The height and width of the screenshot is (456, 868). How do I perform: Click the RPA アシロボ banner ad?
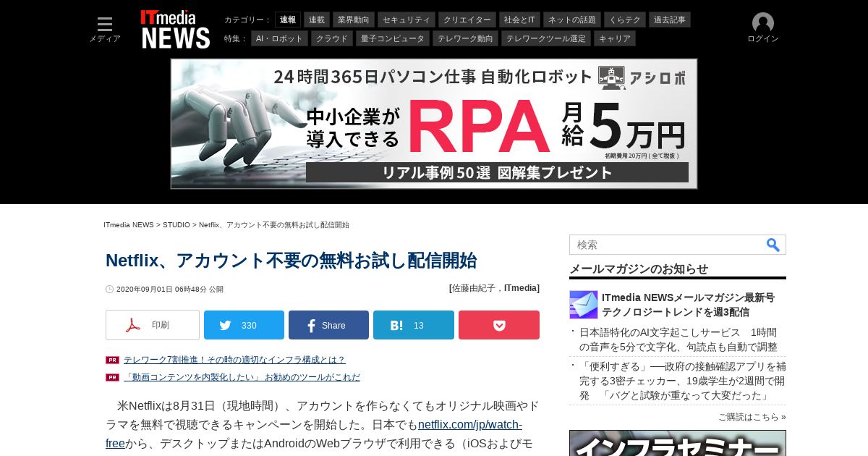[434, 124]
